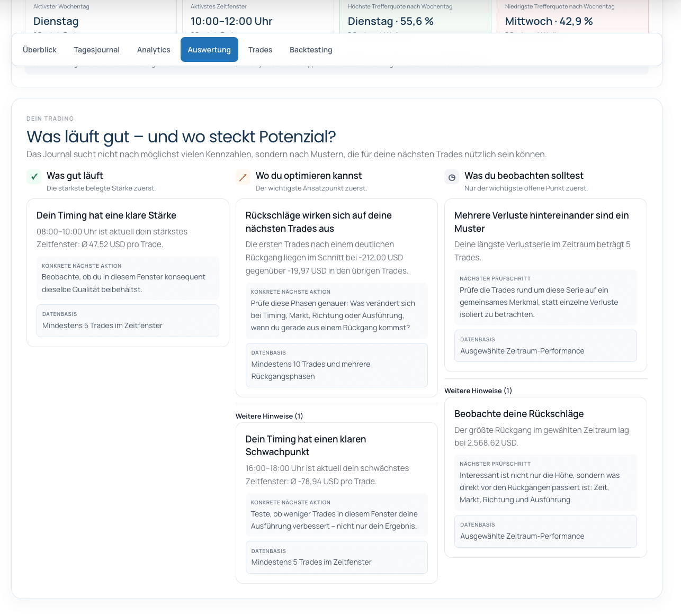The height and width of the screenshot is (616, 681).
Task: Click the 'Deine längste Verlustserie' description text
Action: (x=542, y=251)
